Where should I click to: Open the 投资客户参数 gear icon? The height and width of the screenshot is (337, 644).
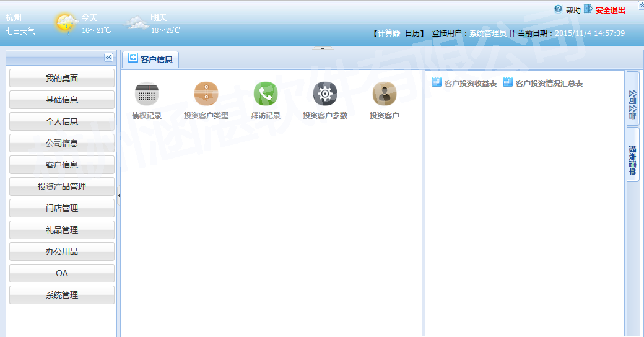[325, 94]
